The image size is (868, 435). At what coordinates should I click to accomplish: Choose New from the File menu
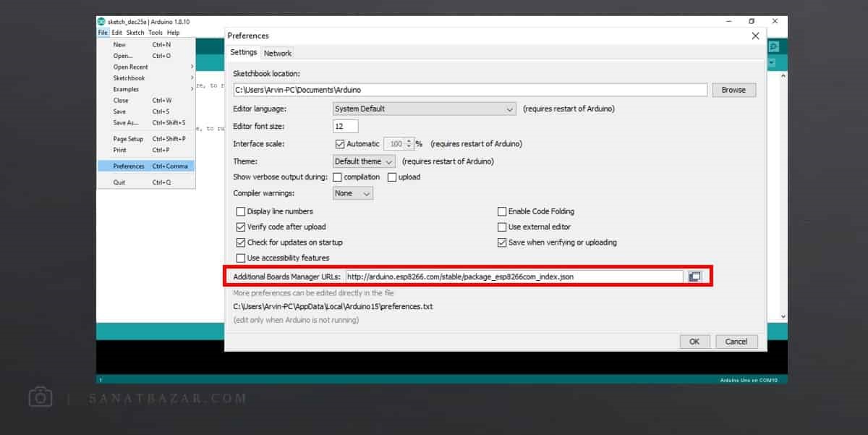pyautogui.click(x=146, y=44)
